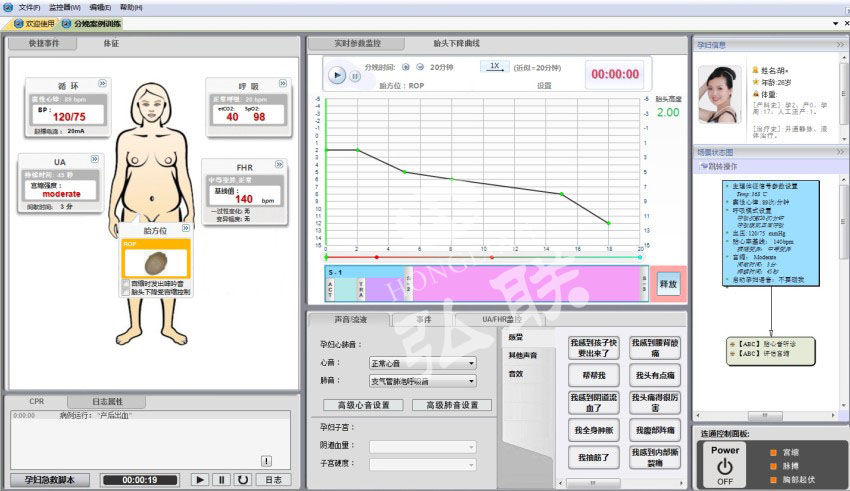Expand the 胎方位 fetal position panel
The height and width of the screenshot is (491, 850).
186,228
